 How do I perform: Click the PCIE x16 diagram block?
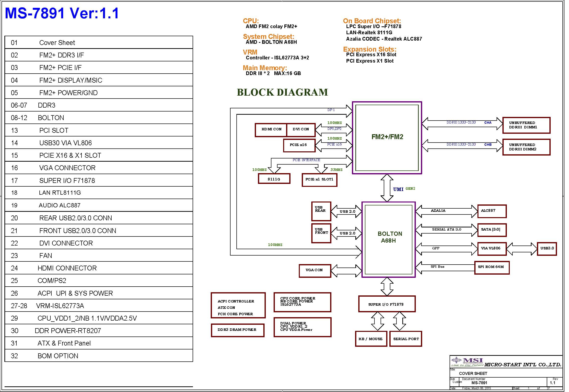pos(299,146)
